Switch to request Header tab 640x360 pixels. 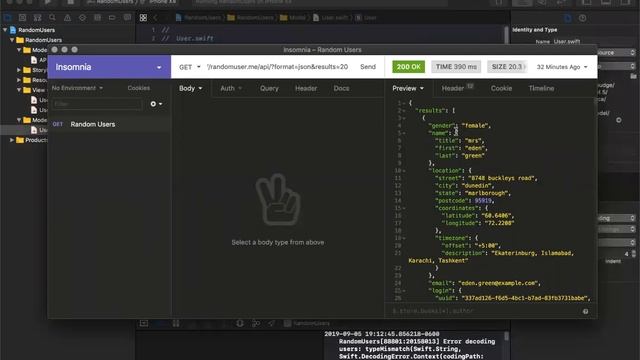click(x=306, y=89)
